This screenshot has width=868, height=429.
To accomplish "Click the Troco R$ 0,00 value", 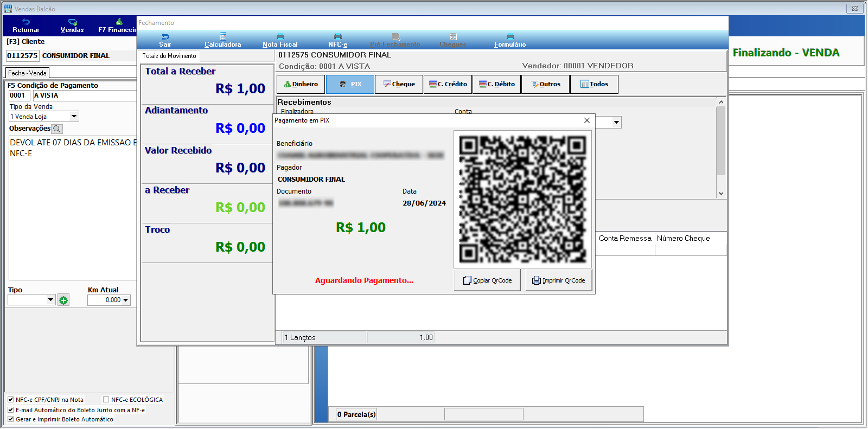I will pyautogui.click(x=240, y=247).
